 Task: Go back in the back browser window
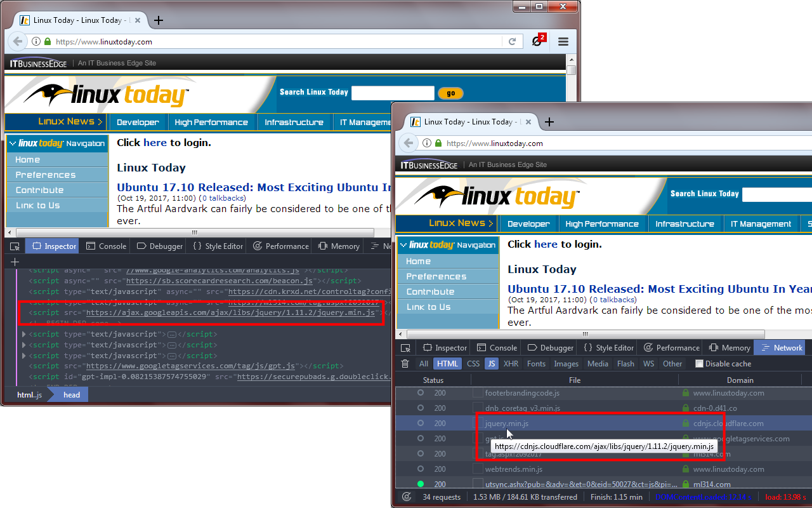(x=18, y=41)
